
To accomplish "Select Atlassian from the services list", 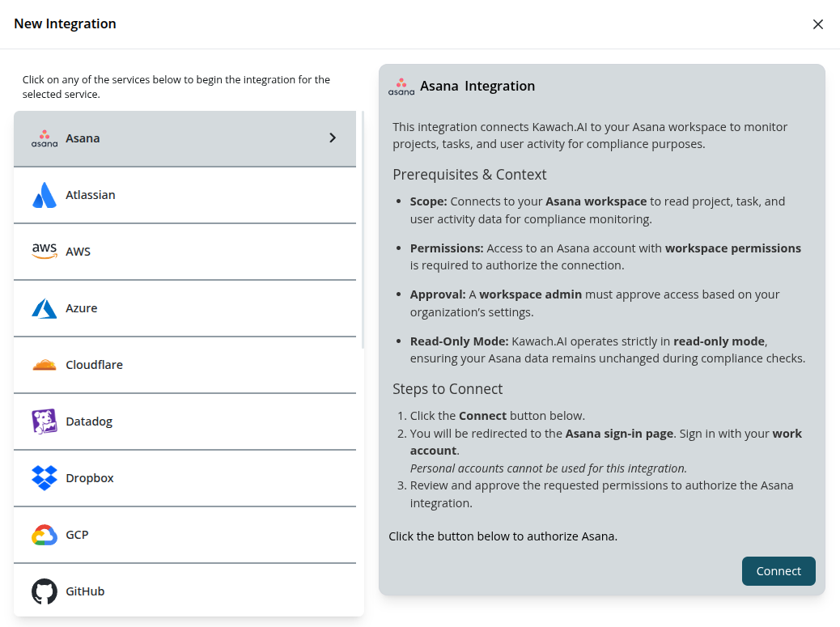I will [91, 195].
